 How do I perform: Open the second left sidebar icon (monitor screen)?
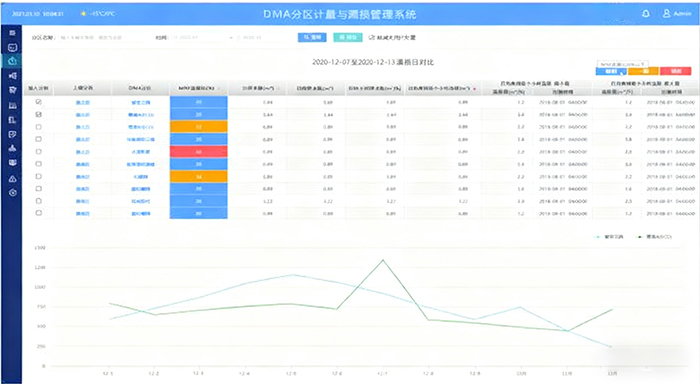(12, 47)
